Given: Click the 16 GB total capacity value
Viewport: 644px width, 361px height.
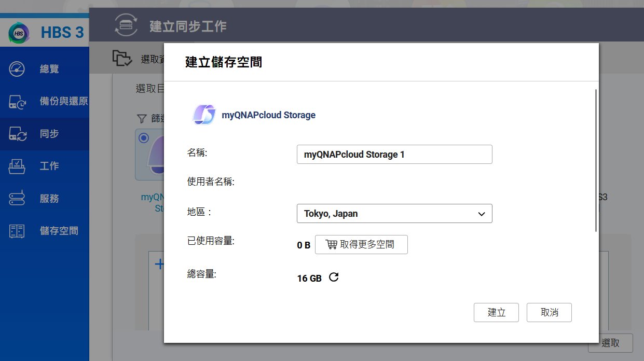Looking at the screenshot, I should 309,279.
